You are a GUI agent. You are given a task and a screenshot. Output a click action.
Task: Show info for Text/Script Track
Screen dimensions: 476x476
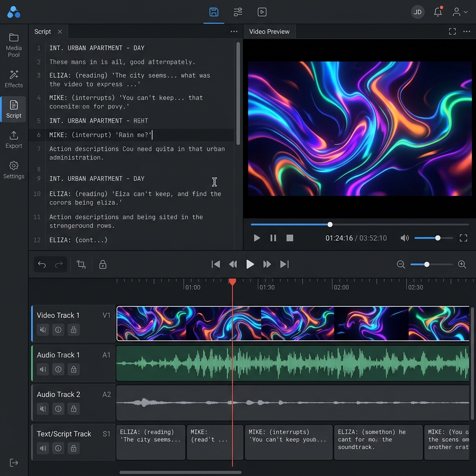(58, 448)
